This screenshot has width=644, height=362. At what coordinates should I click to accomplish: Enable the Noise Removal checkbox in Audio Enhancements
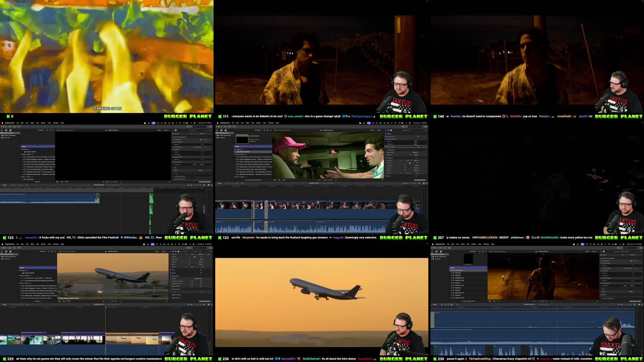pos(173,157)
